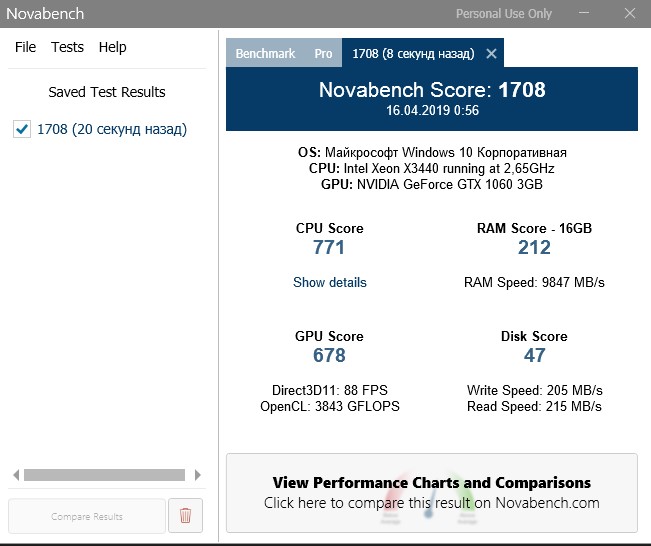Switch to the Benchmark tab
Screen dimensions: 651x546
click(x=265, y=53)
